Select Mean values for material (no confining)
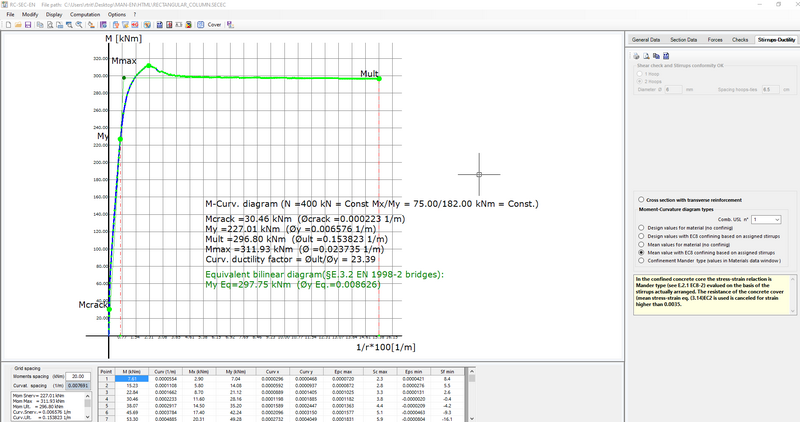The image size is (800, 422). click(641, 244)
